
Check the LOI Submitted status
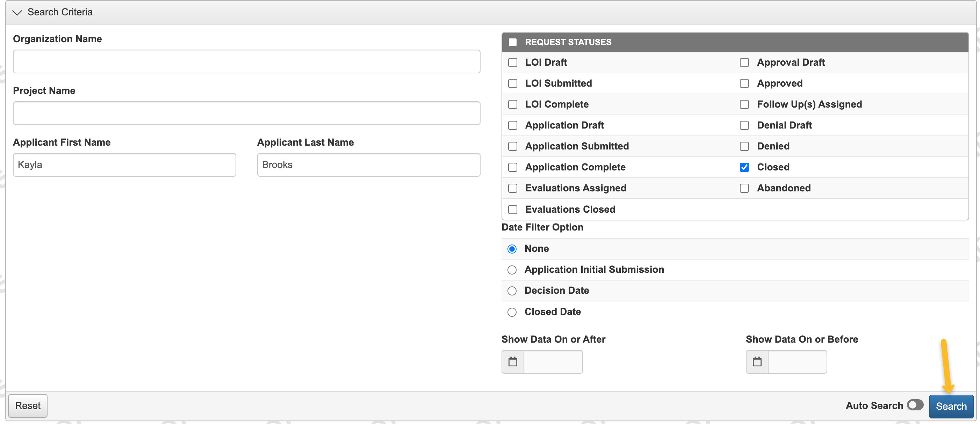(513, 83)
